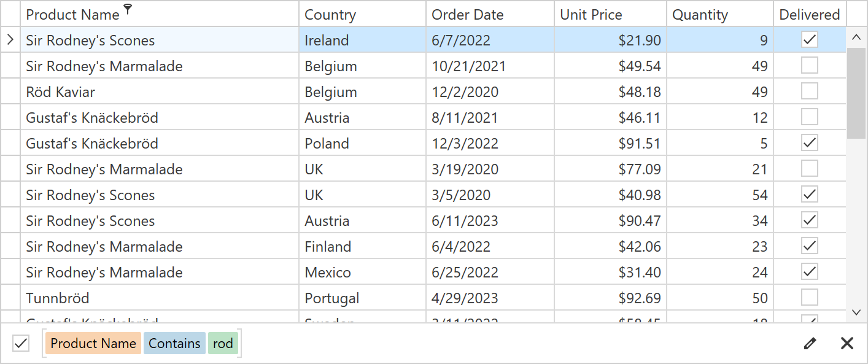The height and width of the screenshot is (364, 868).
Task: Select the $91.51 unit price cell
Action: click(640, 144)
